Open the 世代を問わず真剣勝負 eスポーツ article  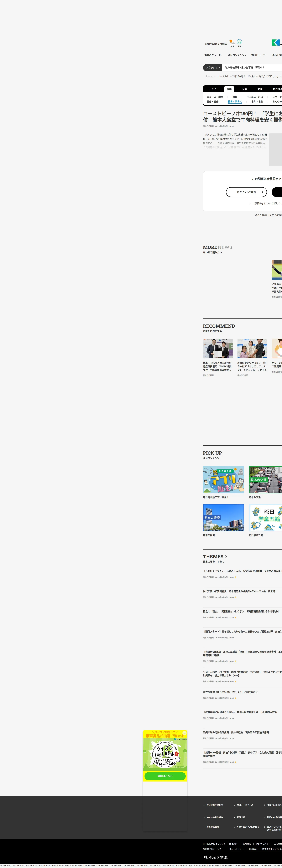[x=239, y=591]
